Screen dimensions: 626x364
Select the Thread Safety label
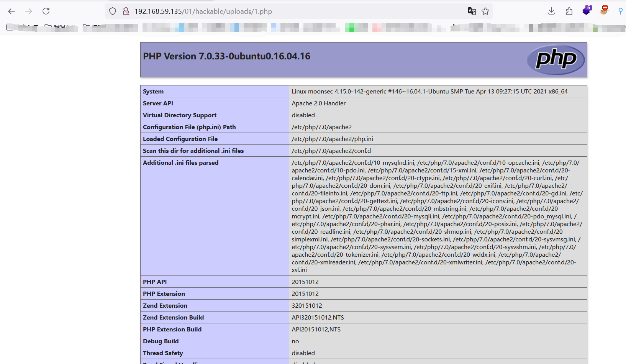pos(163,353)
